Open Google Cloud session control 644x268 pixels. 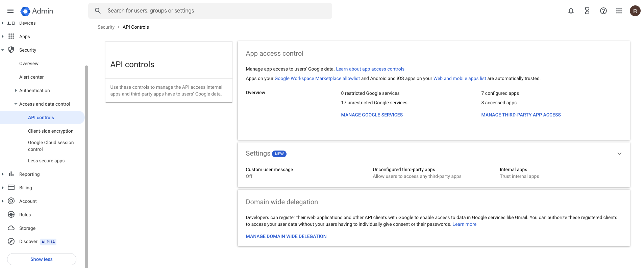51,146
